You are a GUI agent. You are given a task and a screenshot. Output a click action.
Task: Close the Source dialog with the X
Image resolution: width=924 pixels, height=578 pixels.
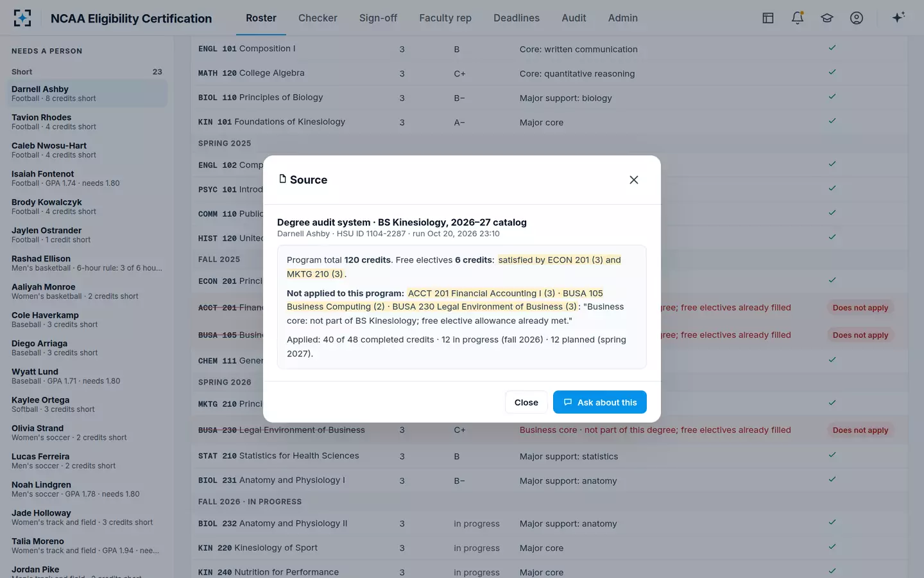pos(634,180)
